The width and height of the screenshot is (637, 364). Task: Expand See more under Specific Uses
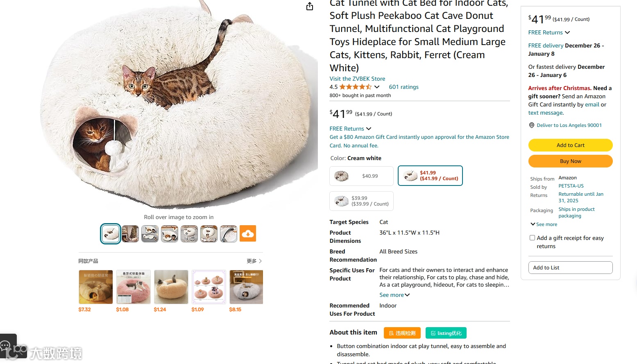point(394,295)
